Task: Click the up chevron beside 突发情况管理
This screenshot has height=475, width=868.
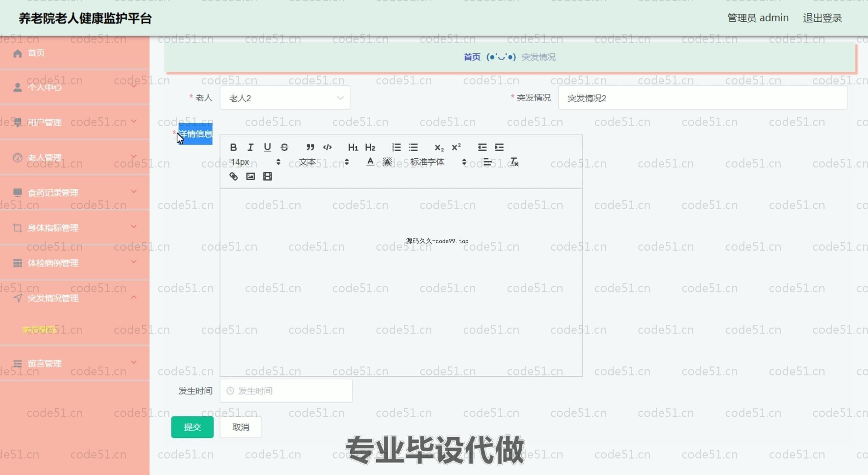Action: [134, 297]
